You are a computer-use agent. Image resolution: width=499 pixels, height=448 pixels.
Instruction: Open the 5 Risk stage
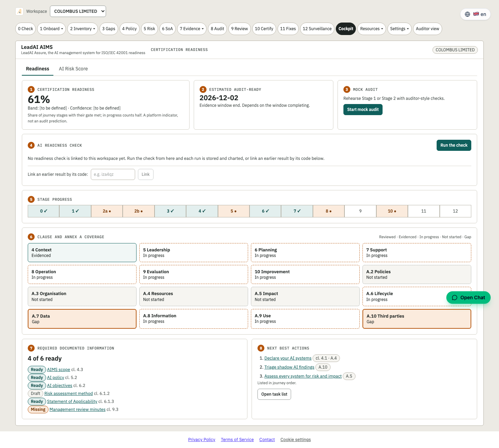(149, 29)
